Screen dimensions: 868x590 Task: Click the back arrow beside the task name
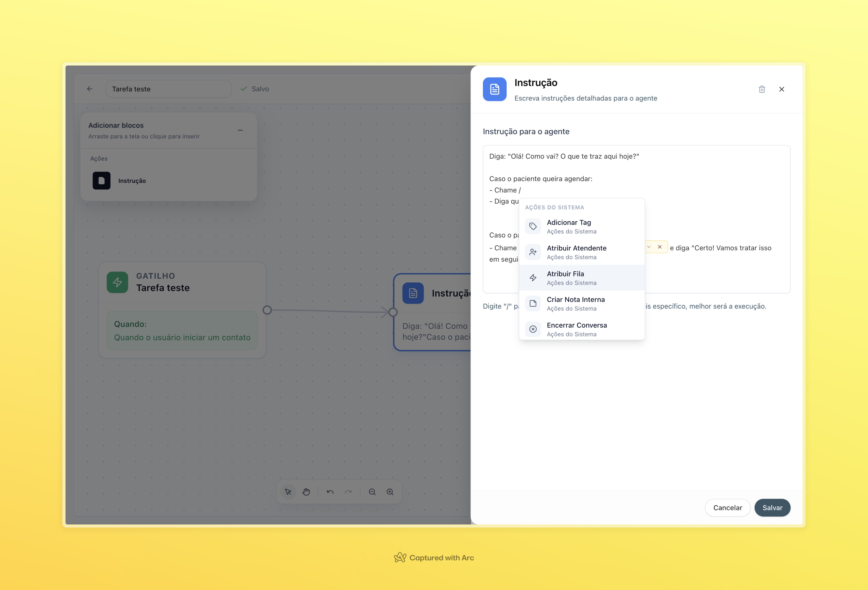point(90,89)
